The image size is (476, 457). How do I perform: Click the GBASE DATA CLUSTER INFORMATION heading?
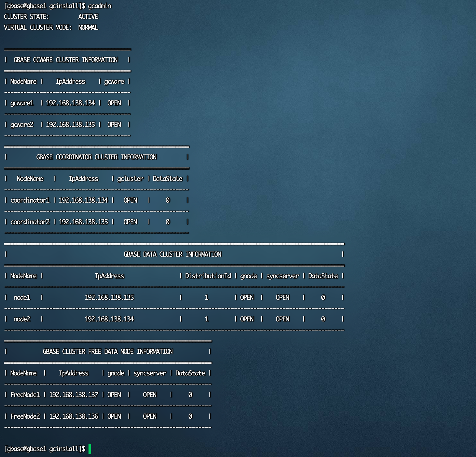(x=172, y=254)
